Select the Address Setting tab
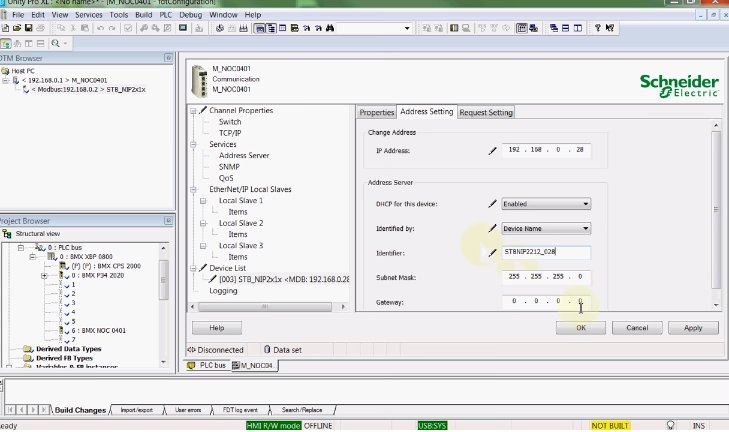Image resolution: width=729 pixels, height=432 pixels. click(426, 112)
